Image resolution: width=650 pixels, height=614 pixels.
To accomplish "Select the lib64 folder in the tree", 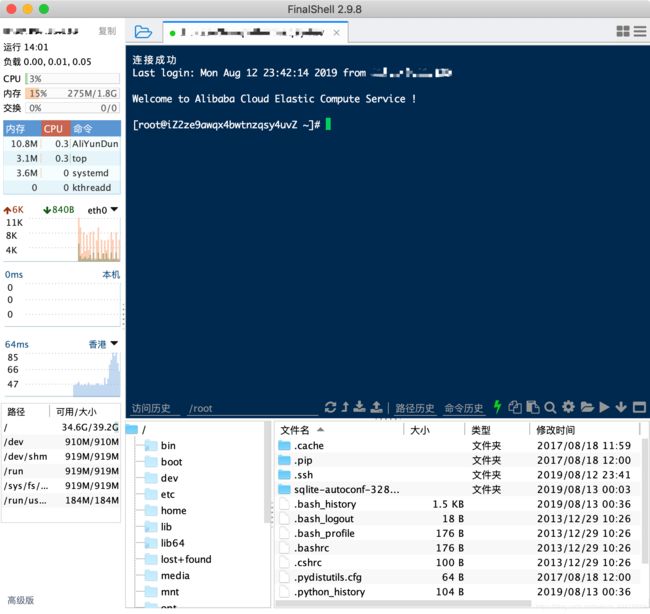I will pyautogui.click(x=165, y=543).
